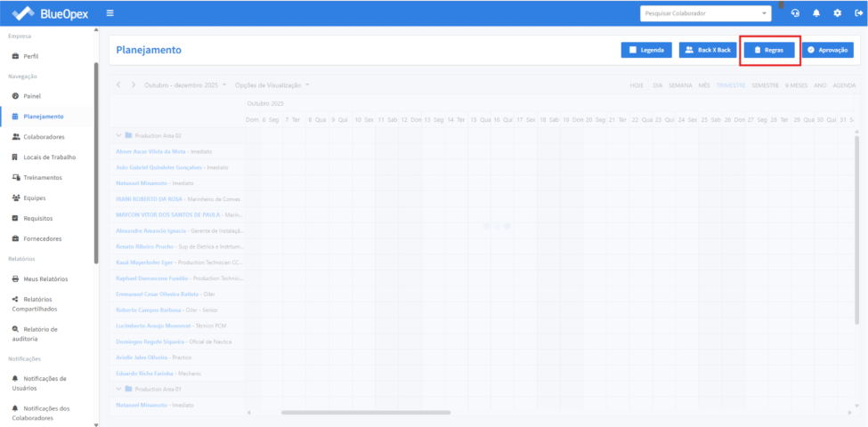Click the Requisitos checklist icon
Image resolution: width=868 pixels, height=427 pixels.
(x=15, y=219)
